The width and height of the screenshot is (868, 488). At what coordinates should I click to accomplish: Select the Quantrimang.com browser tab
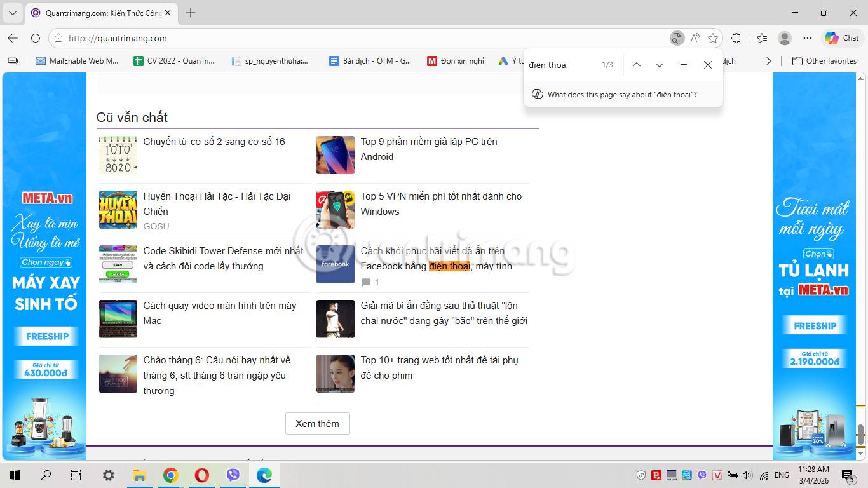pos(95,12)
